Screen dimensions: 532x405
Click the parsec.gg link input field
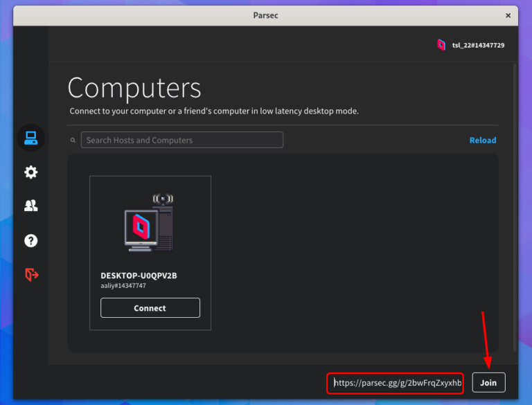tap(397, 382)
